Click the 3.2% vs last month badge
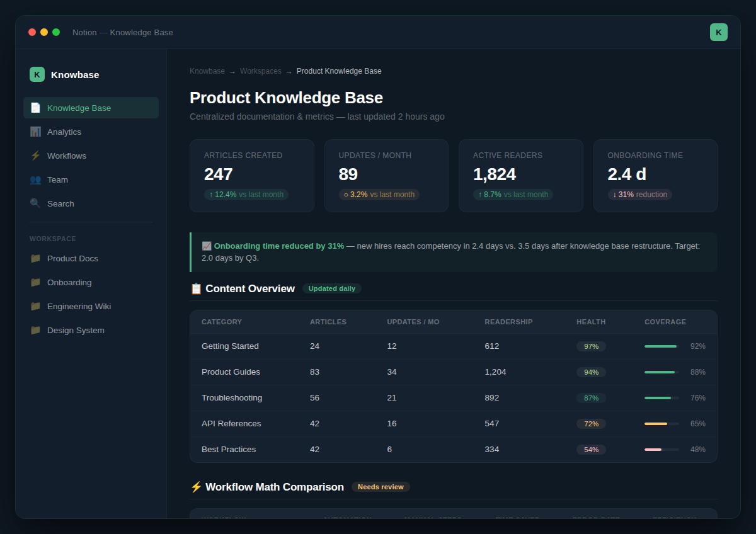 379,195
